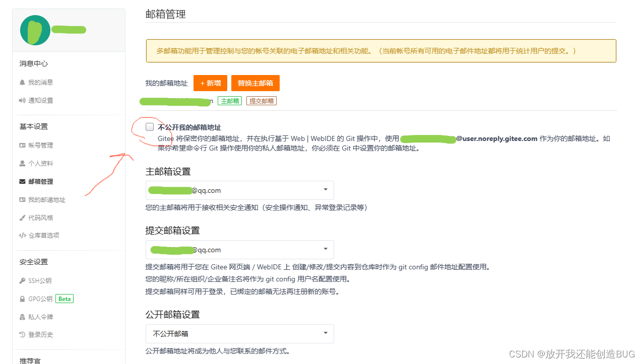Open the GPG公钥 page
The width and height of the screenshot is (642, 364).
point(40,299)
